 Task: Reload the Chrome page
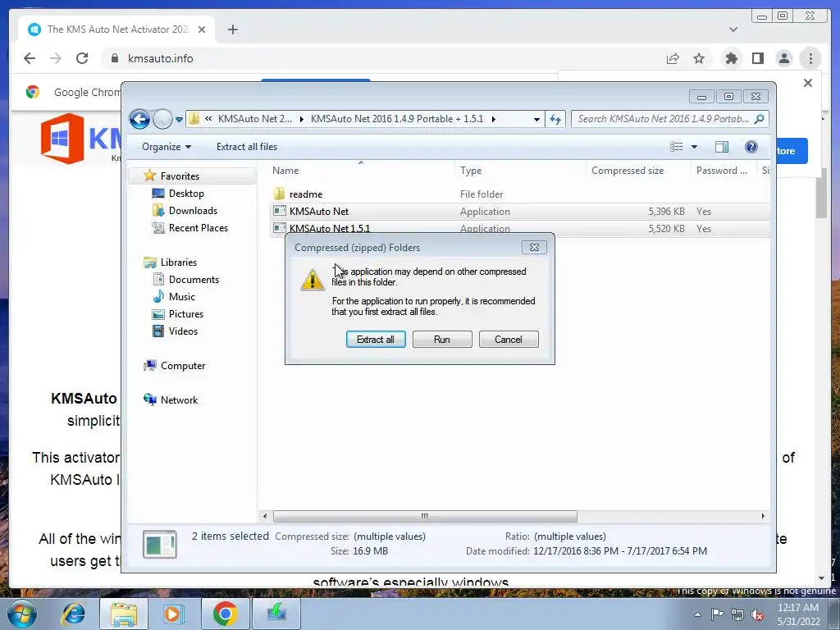tap(82, 58)
